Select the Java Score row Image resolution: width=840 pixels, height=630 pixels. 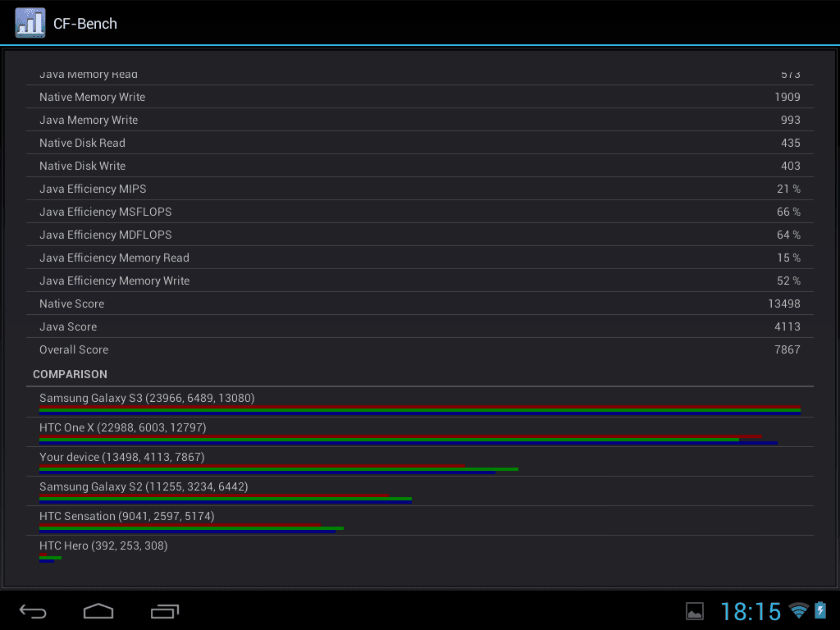point(420,326)
